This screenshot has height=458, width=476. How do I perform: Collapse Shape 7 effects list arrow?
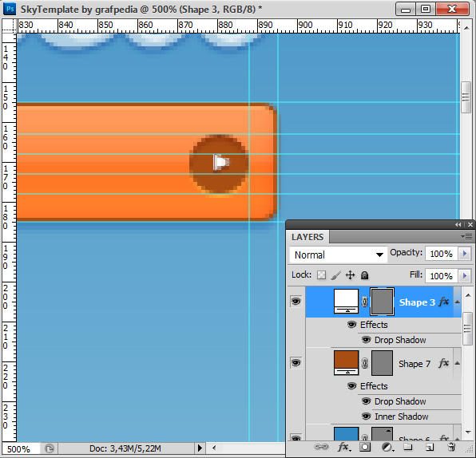click(x=457, y=363)
